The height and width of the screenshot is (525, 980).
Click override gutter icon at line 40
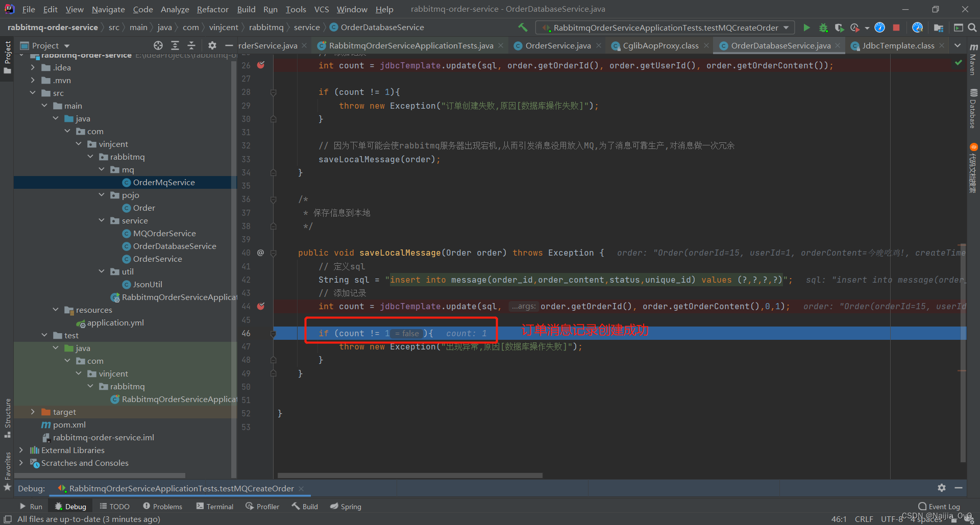coord(260,253)
